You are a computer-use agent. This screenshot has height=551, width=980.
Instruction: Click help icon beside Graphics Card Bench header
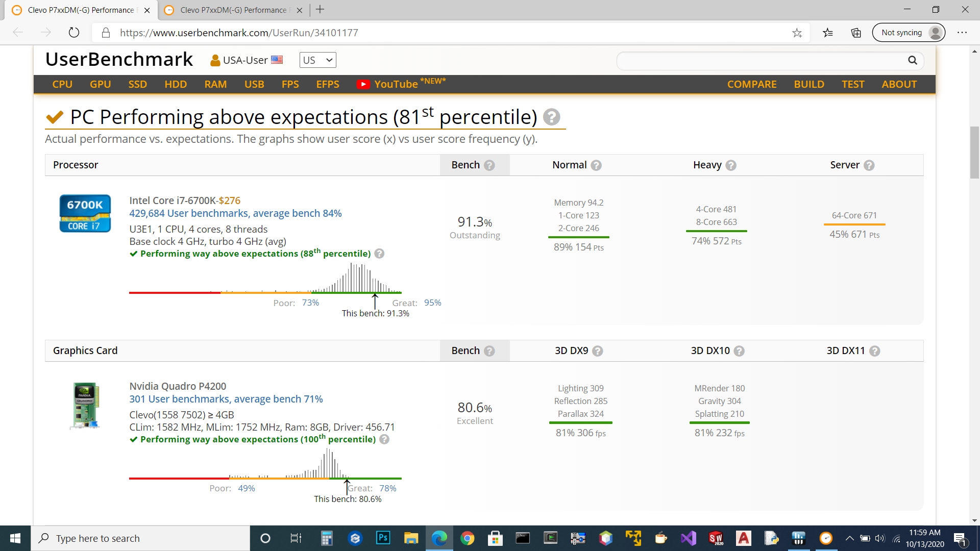coord(489,351)
